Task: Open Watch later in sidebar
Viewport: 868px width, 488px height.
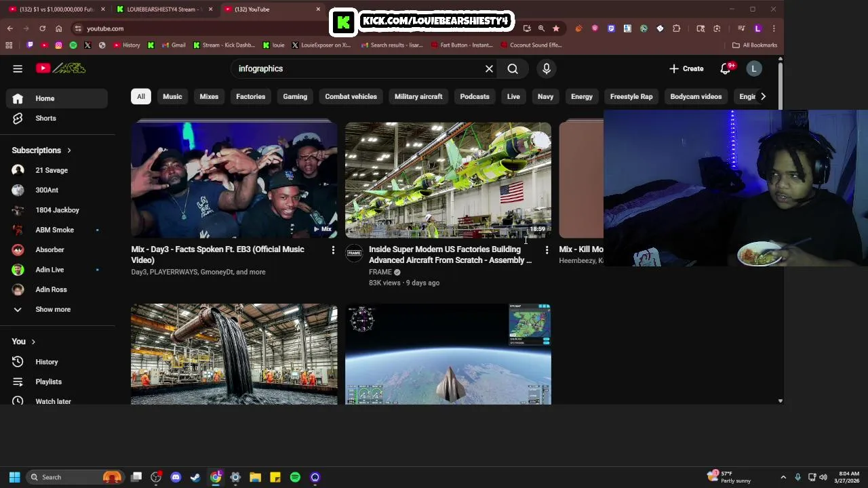Action: 57,401
